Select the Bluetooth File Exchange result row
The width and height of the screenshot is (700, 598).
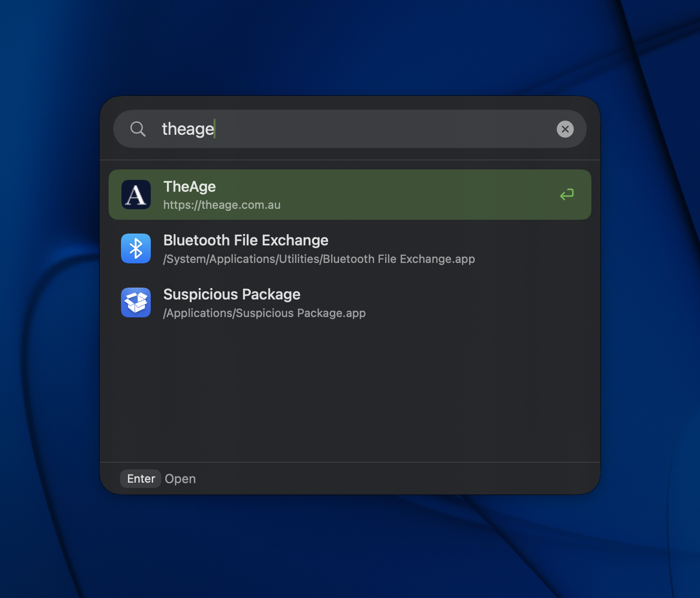(x=332, y=248)
